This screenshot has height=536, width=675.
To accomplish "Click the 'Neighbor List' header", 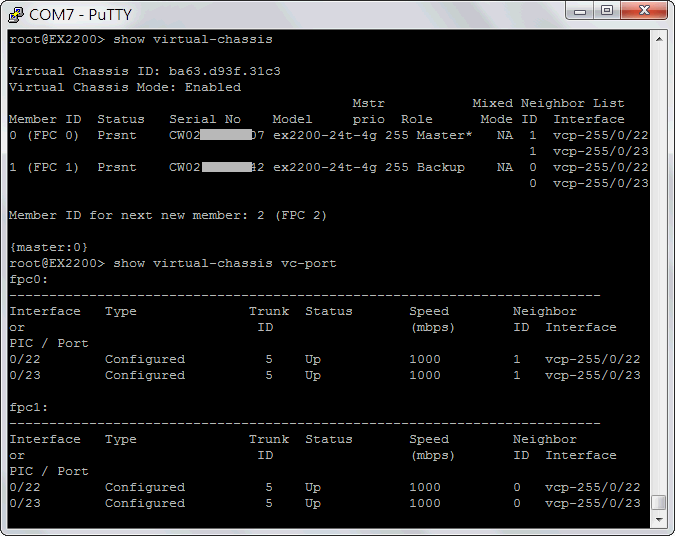I will click(x=572, y=103).
